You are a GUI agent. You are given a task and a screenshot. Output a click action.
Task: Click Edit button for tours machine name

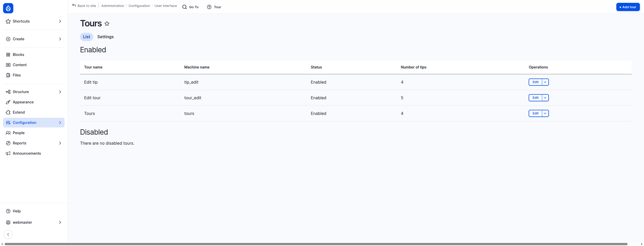(536, 113)
